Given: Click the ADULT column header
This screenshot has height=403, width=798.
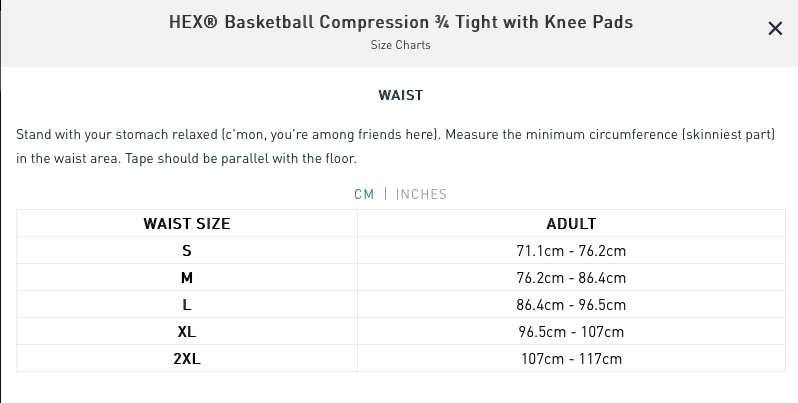Looking at the screenshot, I should pos(571,223).
